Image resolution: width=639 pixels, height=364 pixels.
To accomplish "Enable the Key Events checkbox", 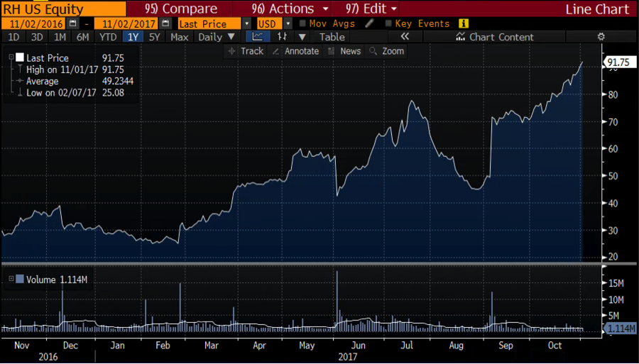I will point(388,23).
